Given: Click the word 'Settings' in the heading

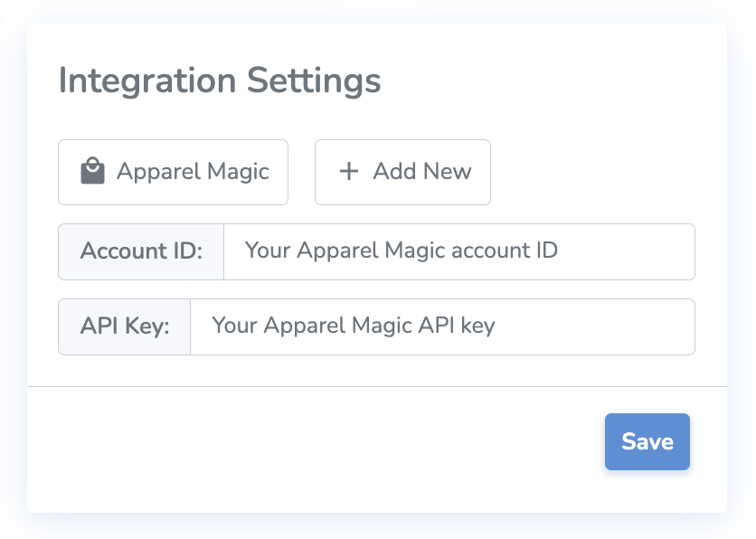Looking at the screenshot, I should point(315,80).
